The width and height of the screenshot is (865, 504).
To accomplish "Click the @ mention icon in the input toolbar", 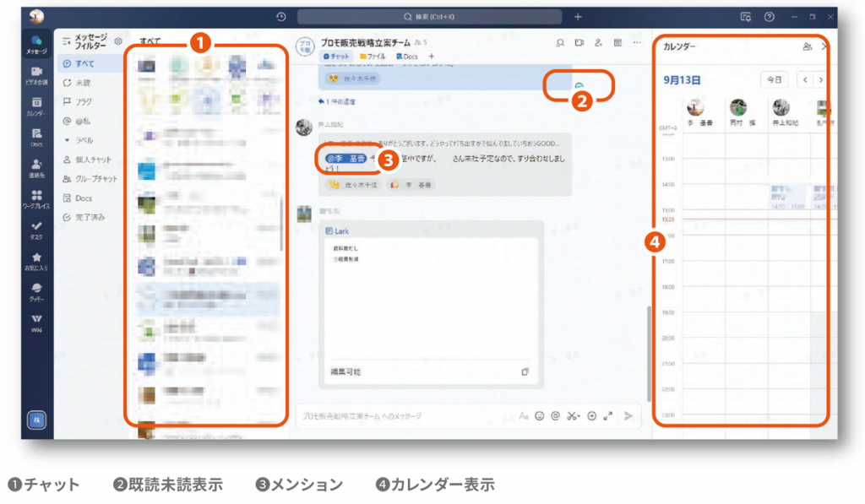I will coord(555,416).
